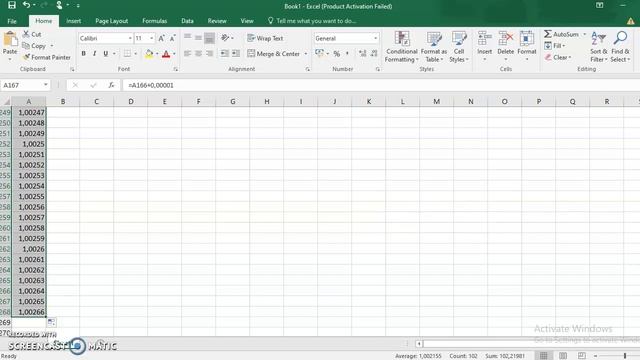
Task: Click the zoom slider handle in status bar
Action: click(x=624, y=356)
